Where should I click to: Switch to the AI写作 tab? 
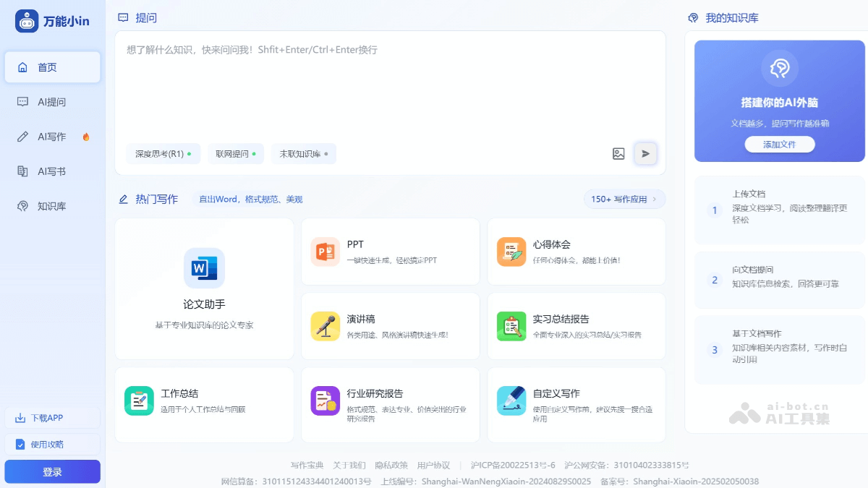tap(52, 137)
